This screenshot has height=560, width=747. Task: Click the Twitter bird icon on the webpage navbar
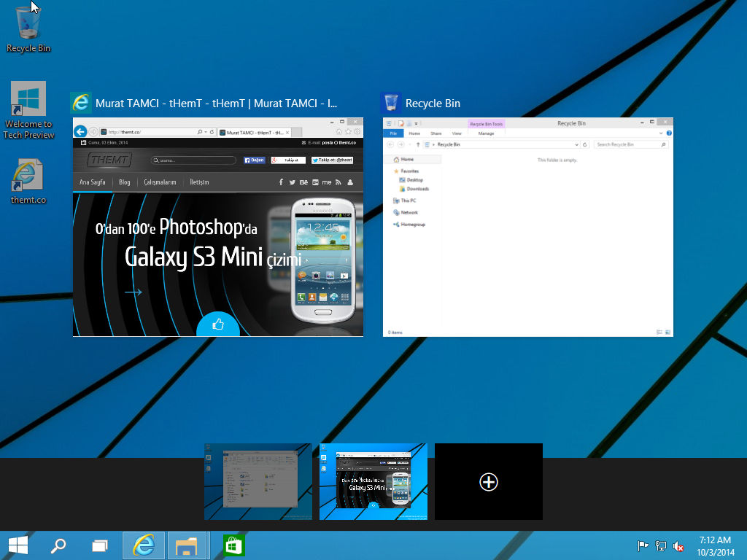tap(292, 182)
